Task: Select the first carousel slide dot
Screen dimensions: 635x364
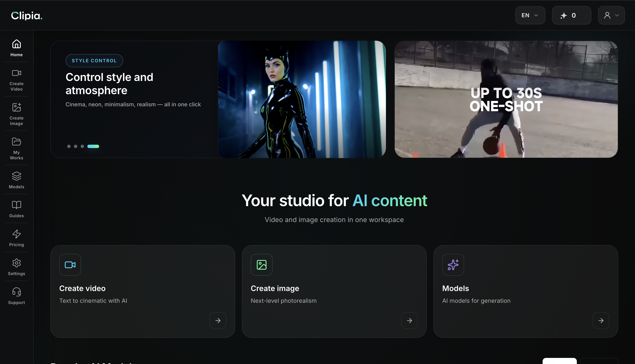Action: (x=69, y=146)
